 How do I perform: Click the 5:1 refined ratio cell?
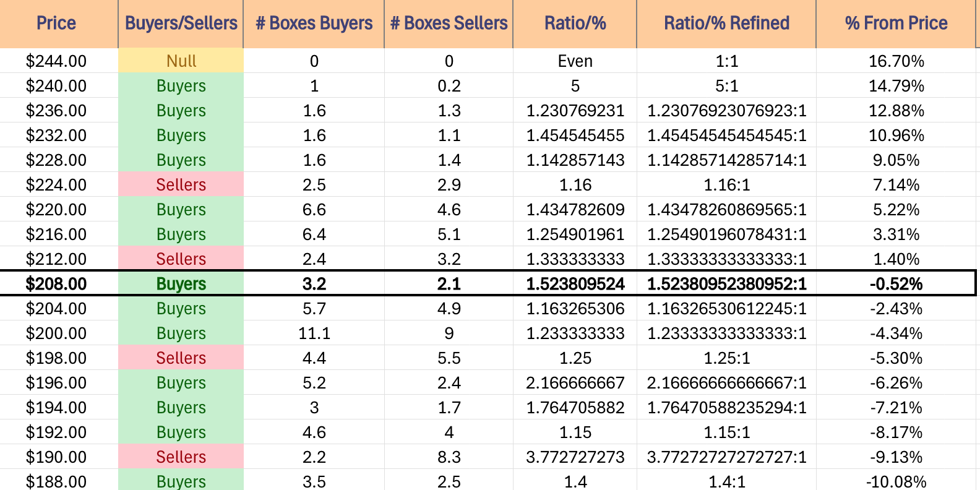click(x=726, y=85)
